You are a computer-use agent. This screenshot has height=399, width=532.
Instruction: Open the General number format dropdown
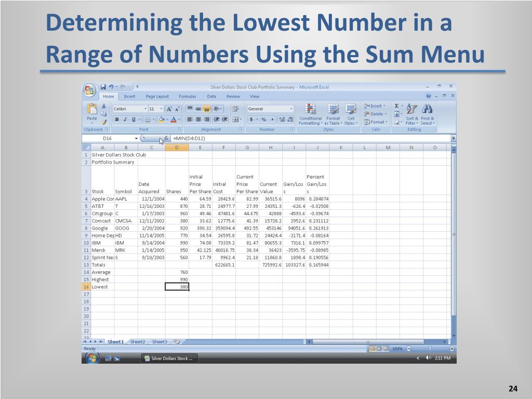point(291,109)
